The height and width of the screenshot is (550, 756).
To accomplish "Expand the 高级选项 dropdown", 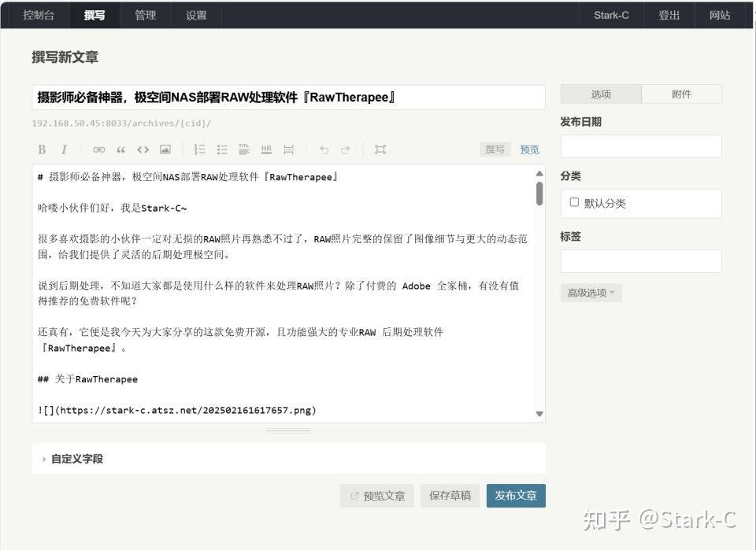I will (x=591, y=293).
